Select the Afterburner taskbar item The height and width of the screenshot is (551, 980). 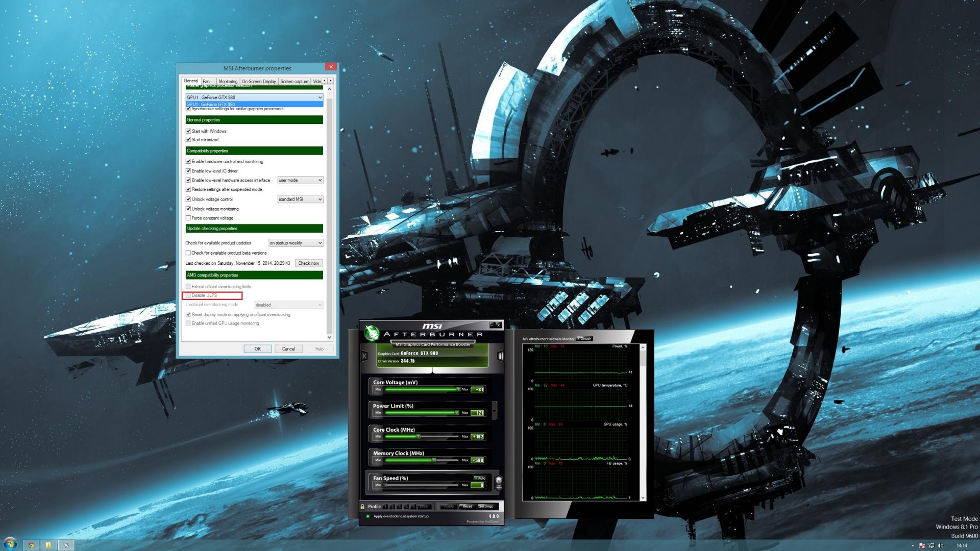click(66, 545)
